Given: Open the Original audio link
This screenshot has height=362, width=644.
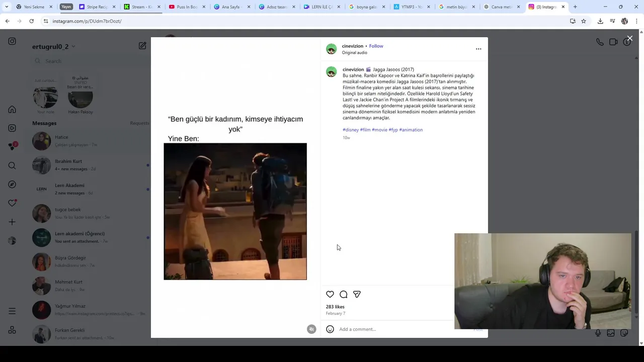Looking at the screenshot, I should [x=355, y=52].
